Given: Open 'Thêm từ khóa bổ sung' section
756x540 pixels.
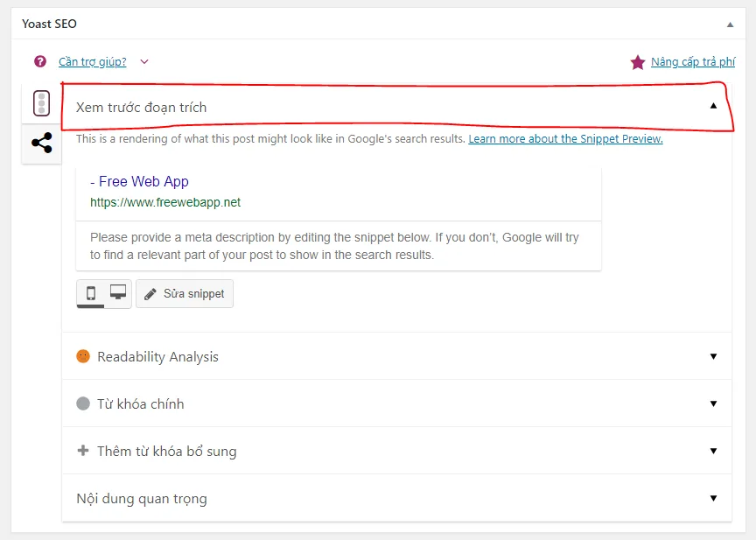Looking at the screenshot, I should pos(396,451).
